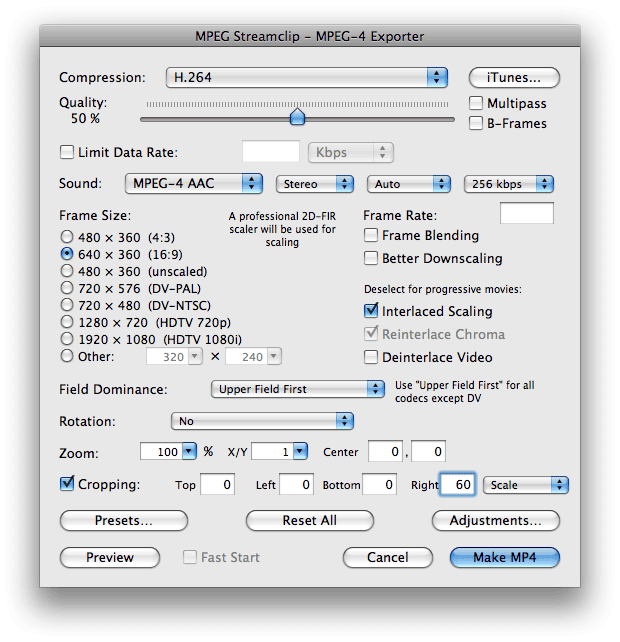Click the Top cropping field
620x642 pixels.
[x=217, y=484]
